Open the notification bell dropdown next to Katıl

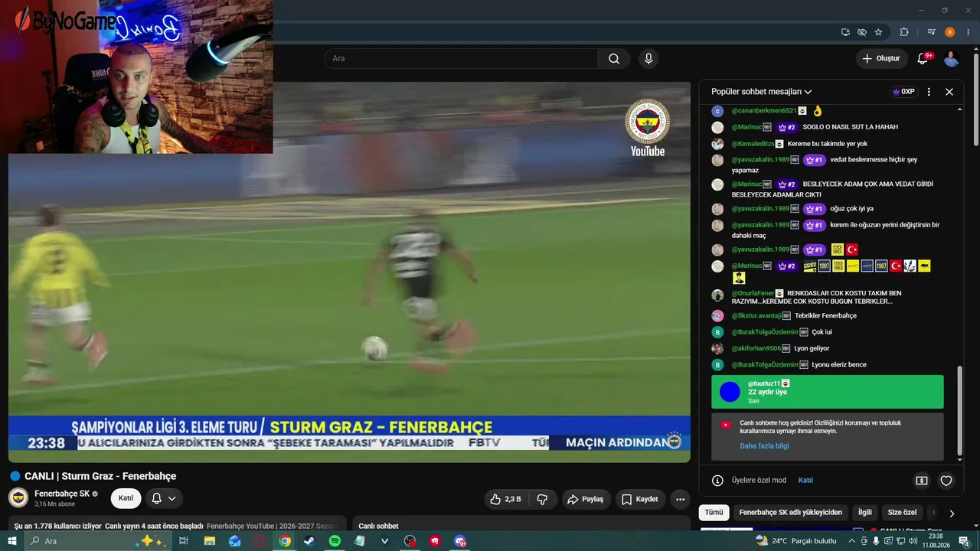(x=164, y=498)
